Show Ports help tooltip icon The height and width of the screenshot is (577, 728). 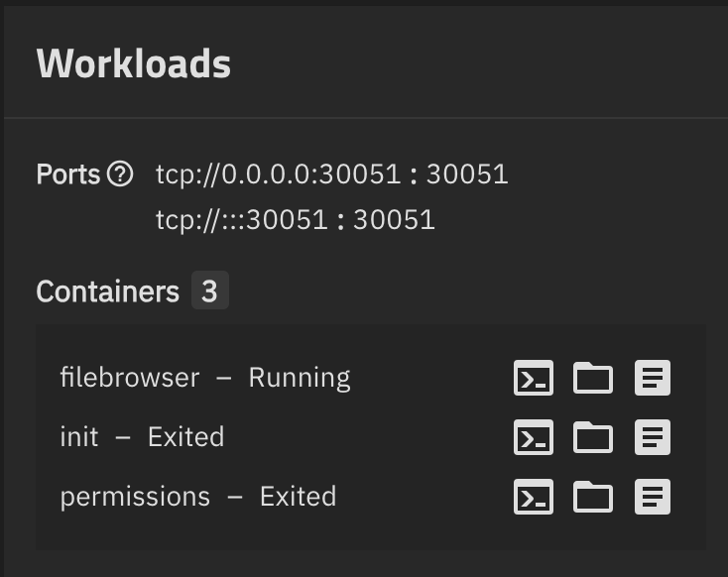tap(120, 174)
